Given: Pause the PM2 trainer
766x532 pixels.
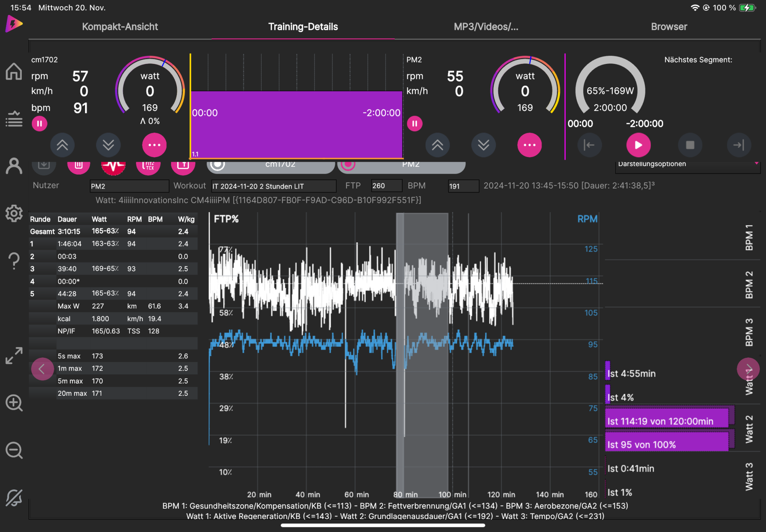Looking at the screenshot, I should [x=414, y=124].
